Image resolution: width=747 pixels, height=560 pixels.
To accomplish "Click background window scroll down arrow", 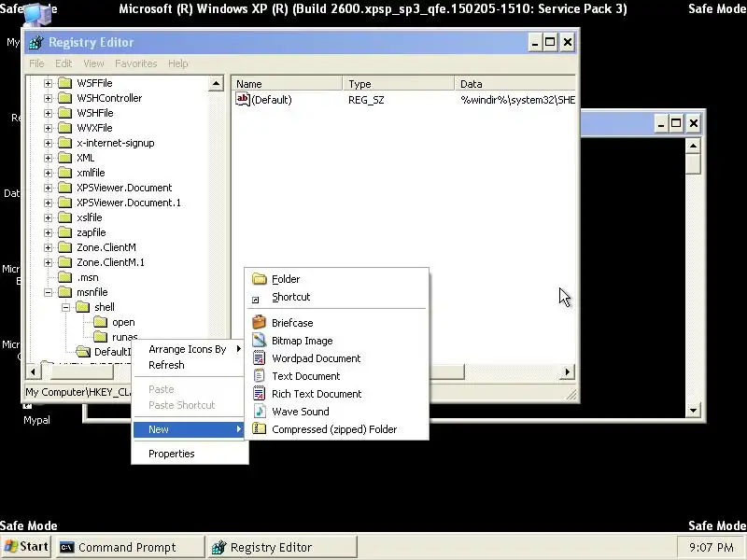I will click(693, 410).
